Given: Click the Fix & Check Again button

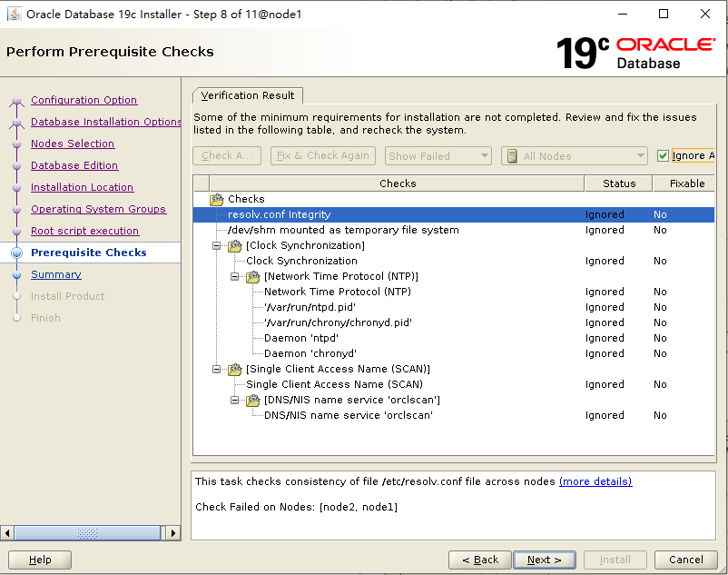Looking at the screenshot, I should pyautogui.click(x=322, y=156).
